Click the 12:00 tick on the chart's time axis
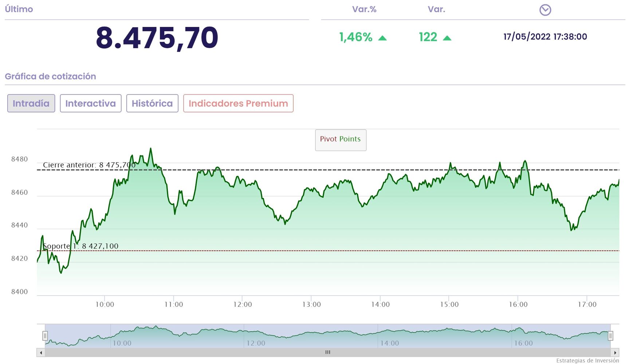This screenshot has width=629, height=364. [x=243, y=304]
